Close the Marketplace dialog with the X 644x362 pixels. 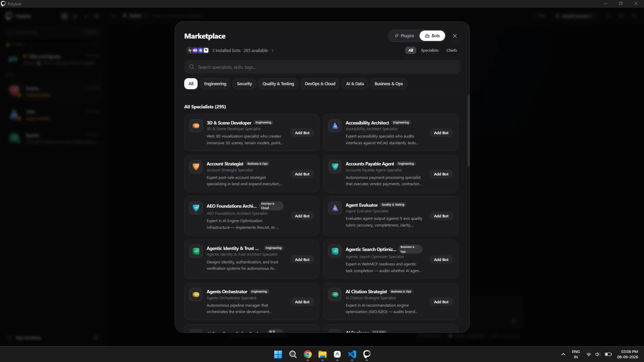click(455, 36)
